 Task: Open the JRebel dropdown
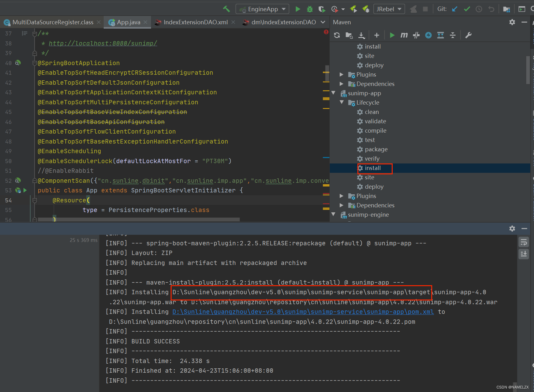tap(389, 9)
